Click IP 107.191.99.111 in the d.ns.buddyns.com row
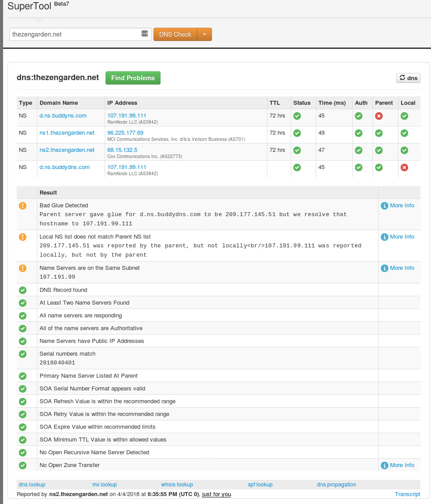The width and height of the screenshot is (431, 504). click(x=127, y=116)
